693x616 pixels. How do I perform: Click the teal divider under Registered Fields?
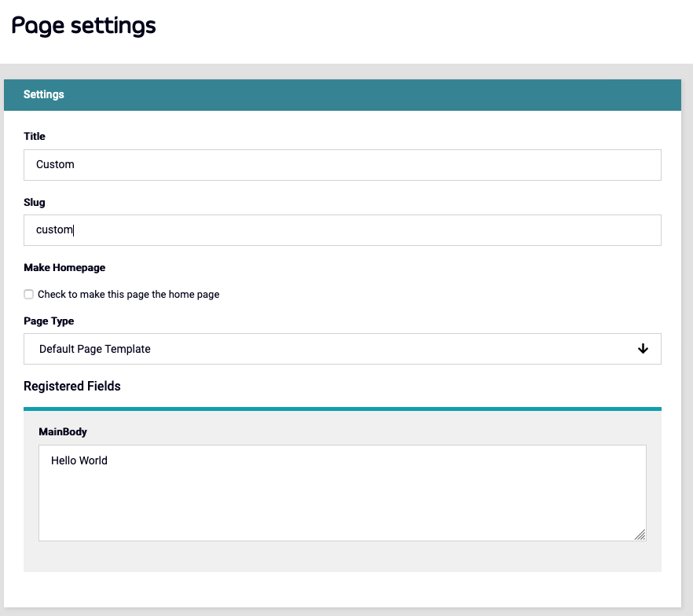[x=342, y=408]
